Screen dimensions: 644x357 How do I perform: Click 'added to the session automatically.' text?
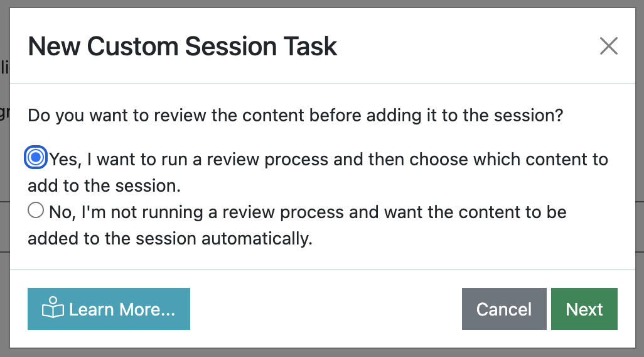click(x=169, y=239)
